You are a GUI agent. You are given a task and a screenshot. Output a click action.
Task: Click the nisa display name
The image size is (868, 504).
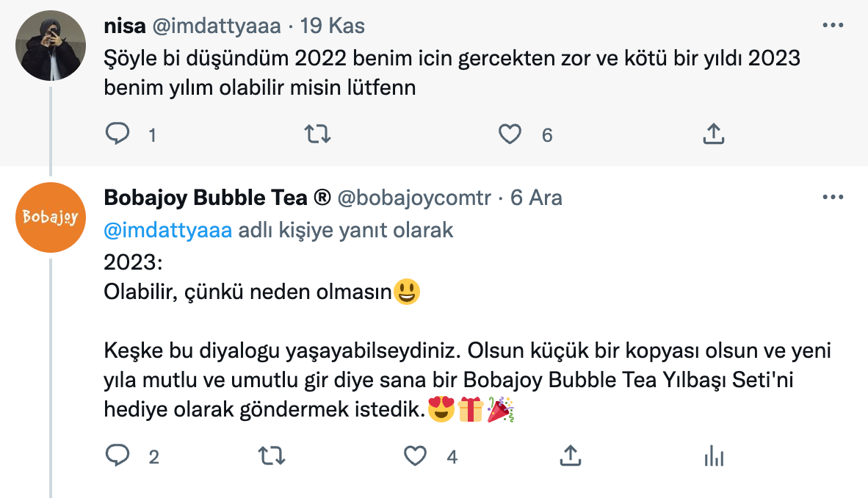124,26
